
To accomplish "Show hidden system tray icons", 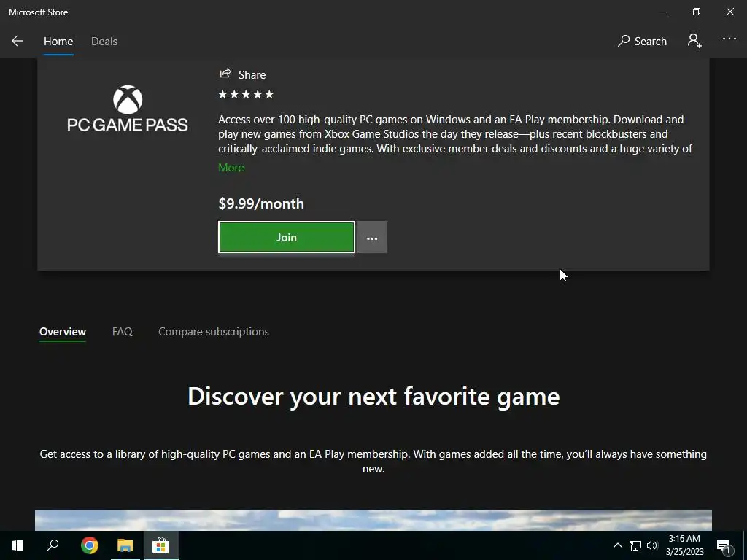I will click(617, 545).
